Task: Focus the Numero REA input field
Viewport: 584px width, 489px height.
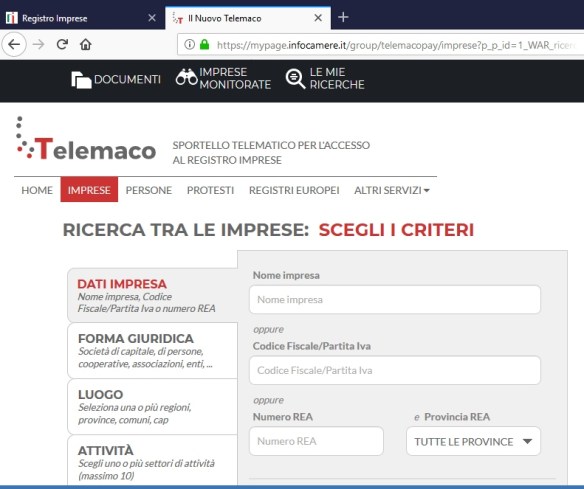Action: coord(316,441)
